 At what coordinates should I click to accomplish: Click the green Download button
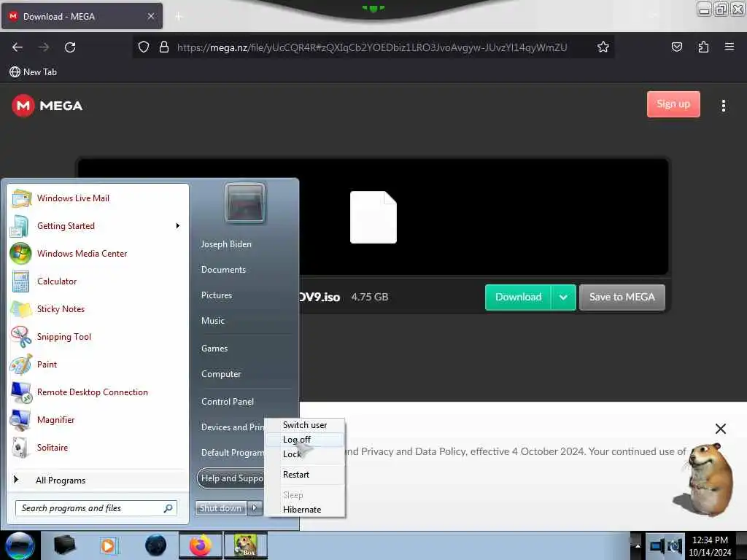[x=518, y=297]
